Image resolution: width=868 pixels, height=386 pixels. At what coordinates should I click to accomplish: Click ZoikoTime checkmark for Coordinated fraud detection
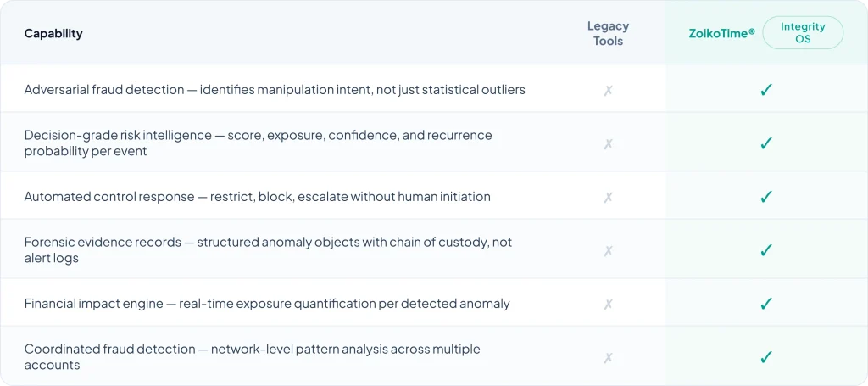[766, 357]
